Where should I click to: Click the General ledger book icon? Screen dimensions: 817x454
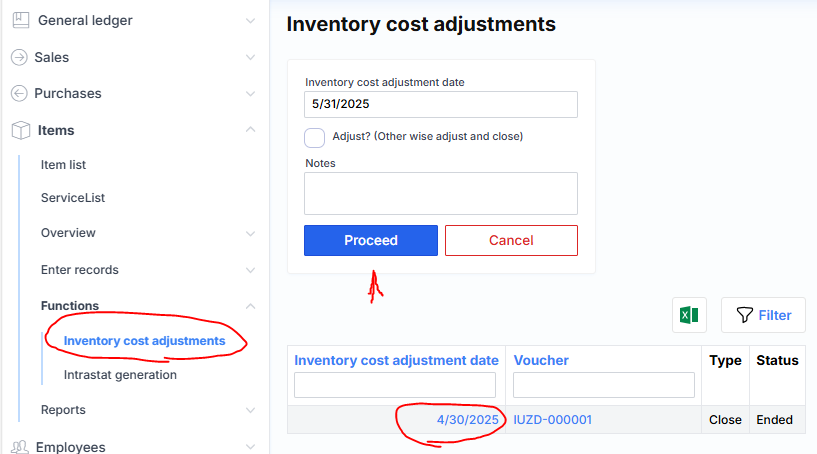pyautogui.click(x=19, y=20)
